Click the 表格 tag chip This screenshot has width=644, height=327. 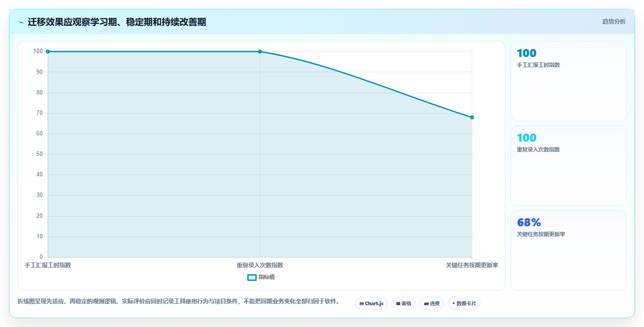404,303
